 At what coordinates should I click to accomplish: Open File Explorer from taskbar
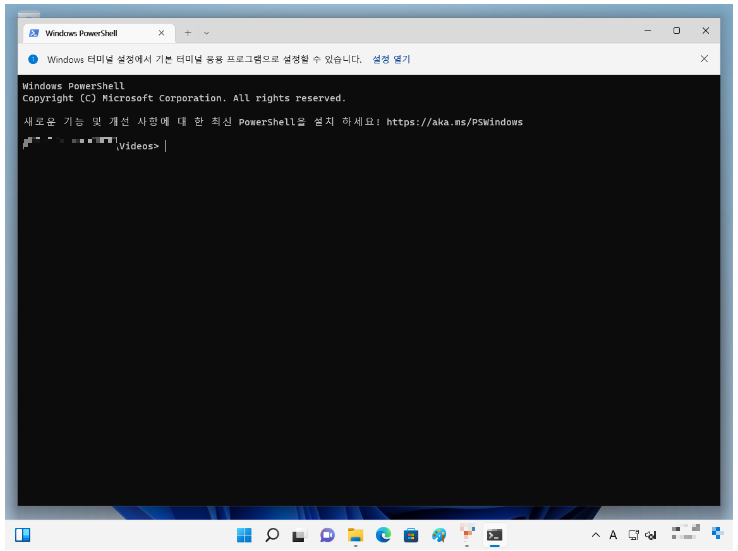(x=355, y=535)
